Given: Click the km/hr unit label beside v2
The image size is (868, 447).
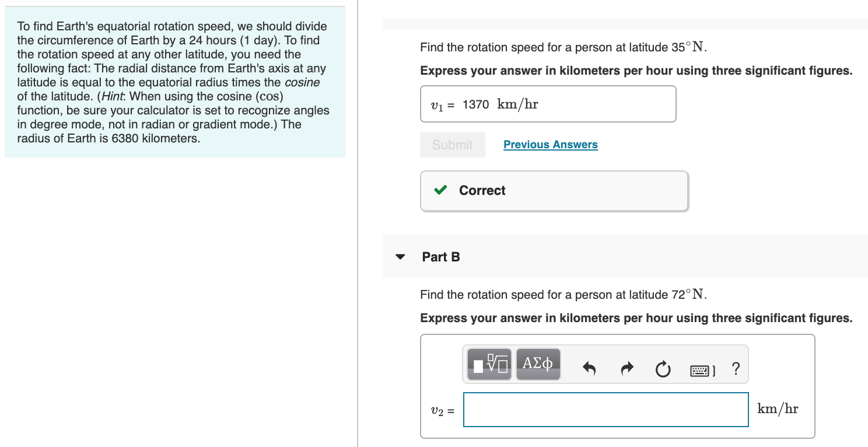Looking at the screenshot, I should (776, 408).
